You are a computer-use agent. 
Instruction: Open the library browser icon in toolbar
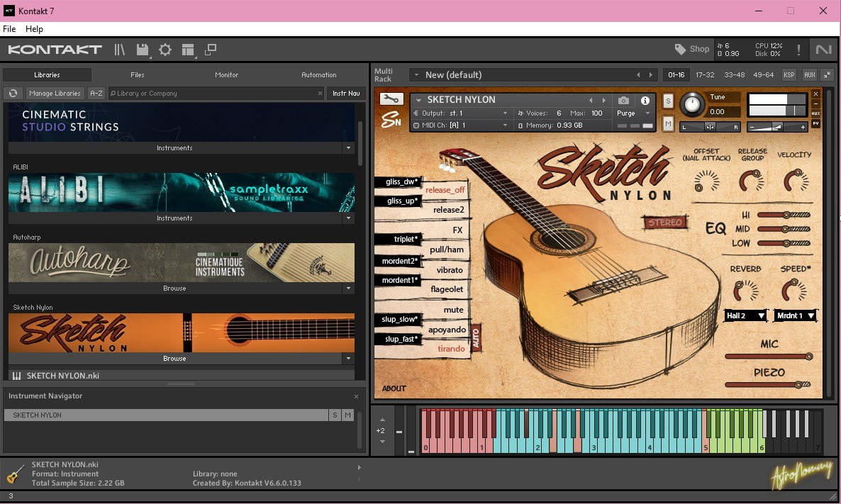click(x=120, y=50)
